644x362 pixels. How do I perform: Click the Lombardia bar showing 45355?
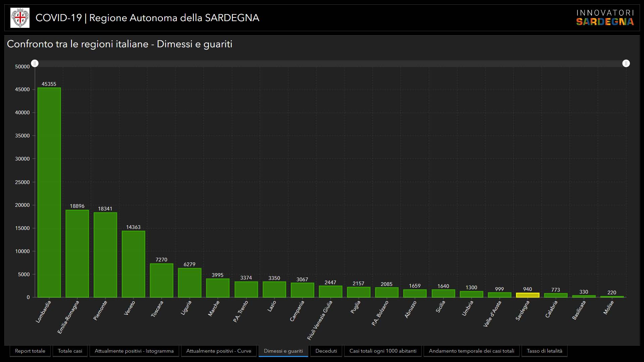(49, 193)
